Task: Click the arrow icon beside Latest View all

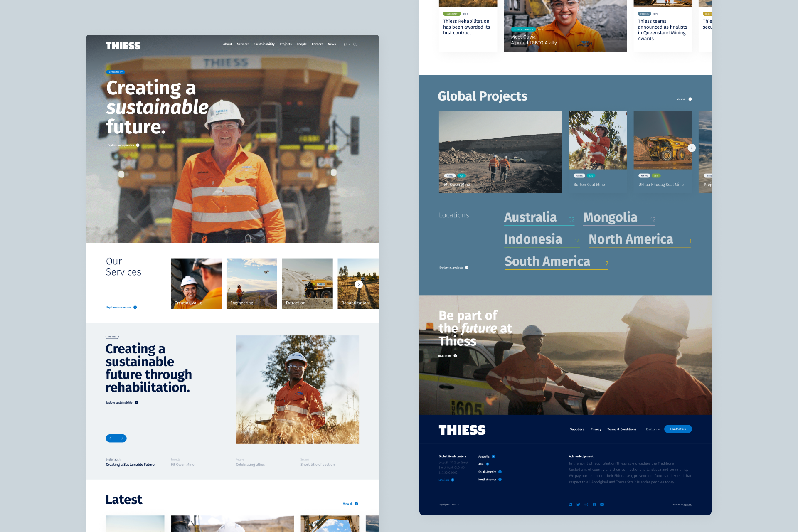Action: click(356, 504)
